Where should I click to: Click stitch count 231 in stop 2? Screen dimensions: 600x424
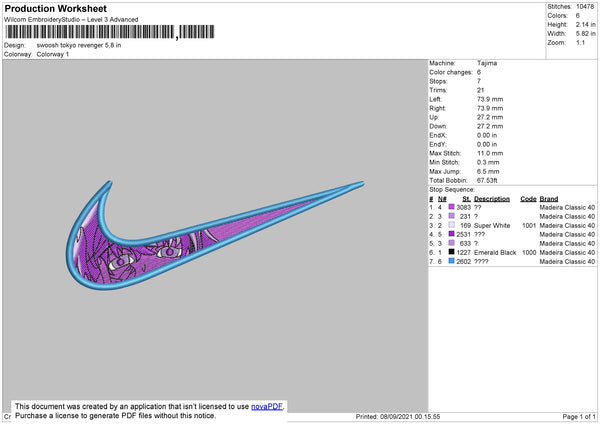tap(465, 216)
